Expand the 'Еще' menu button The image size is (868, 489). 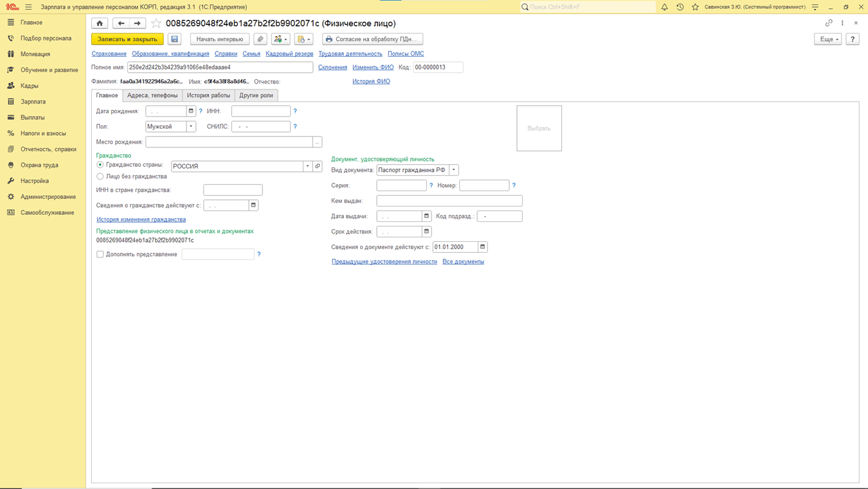click(x=827, y=39)
